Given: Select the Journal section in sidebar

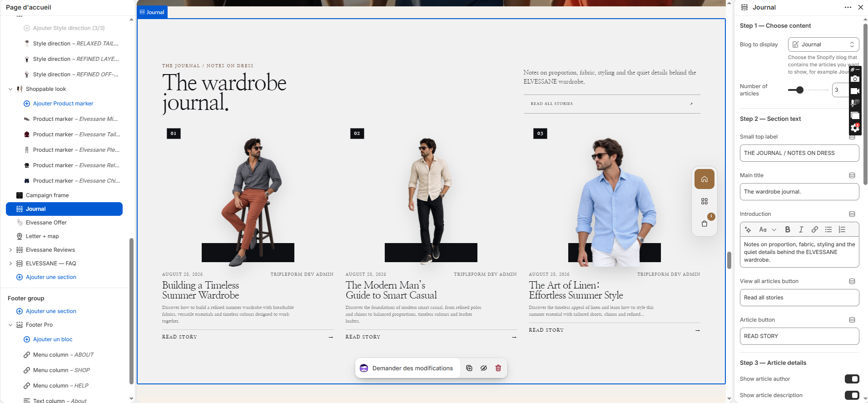Looking at the screenshot, I should pos(64,209).
